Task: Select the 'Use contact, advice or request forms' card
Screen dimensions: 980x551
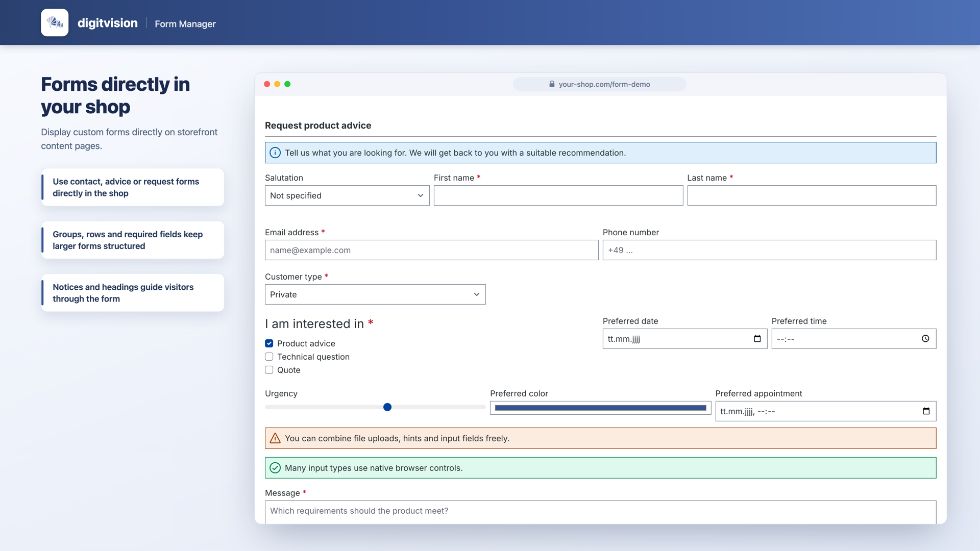Action: pos(133,187)
